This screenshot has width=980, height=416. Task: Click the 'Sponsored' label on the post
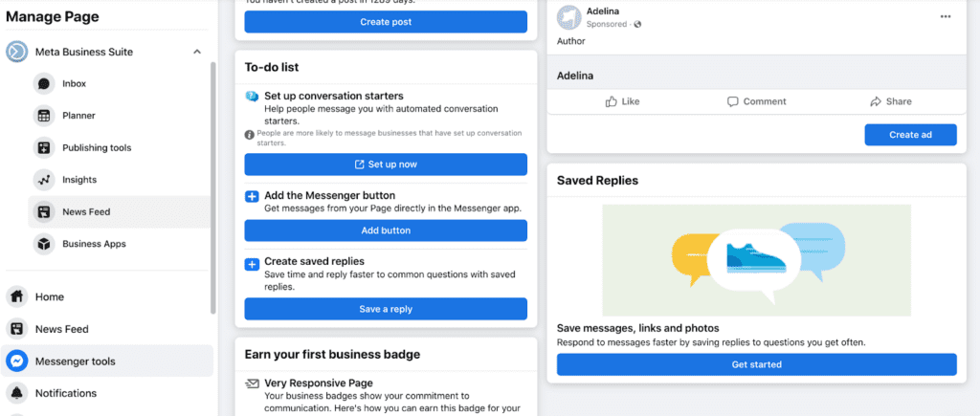606,24
